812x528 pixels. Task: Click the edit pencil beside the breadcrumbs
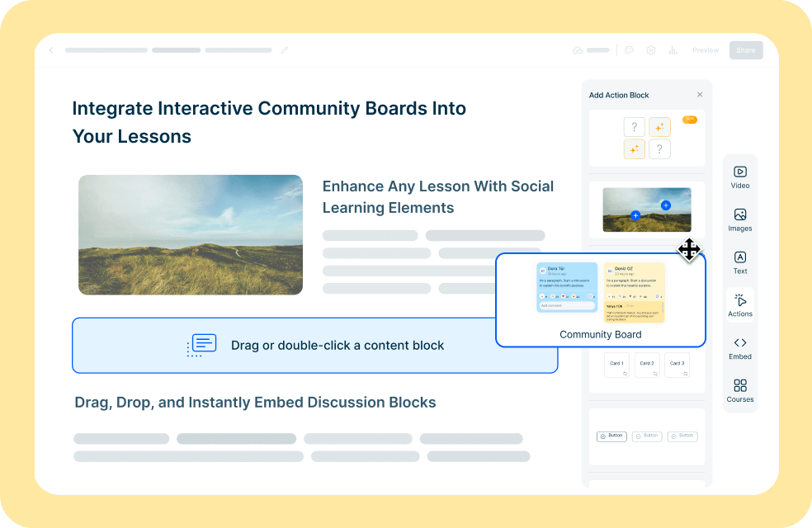click(284, 49)
